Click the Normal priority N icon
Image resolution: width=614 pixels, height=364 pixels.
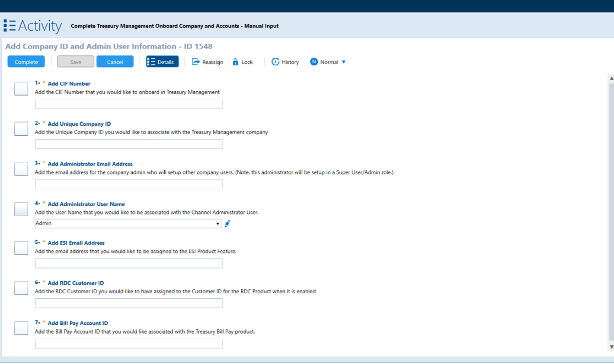pyautogui.click(x=314, y=62)
